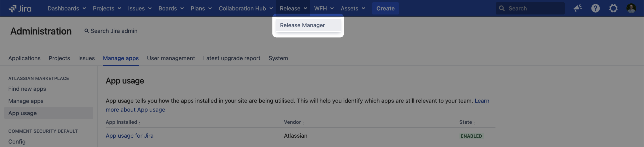This screenshot has width=644, height=147.
Task: Click the magnifier icon in top search
Action: [x=501, y=9]
